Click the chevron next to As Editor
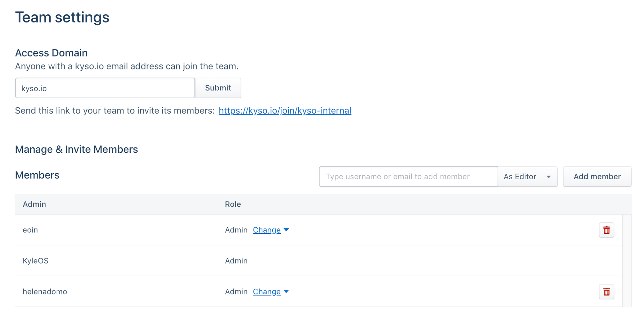The width and height of the screenshot is (644, 320). pyautogui.click(x=549, y=176)
